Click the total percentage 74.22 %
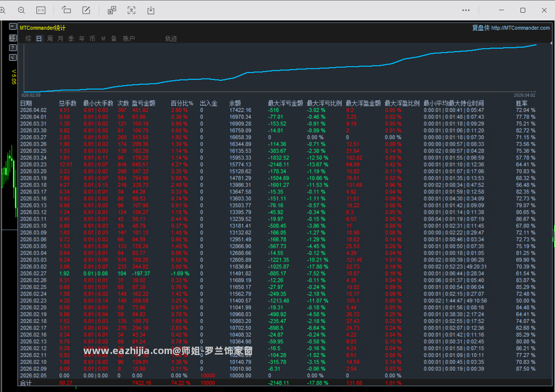 tap(181, 383)
